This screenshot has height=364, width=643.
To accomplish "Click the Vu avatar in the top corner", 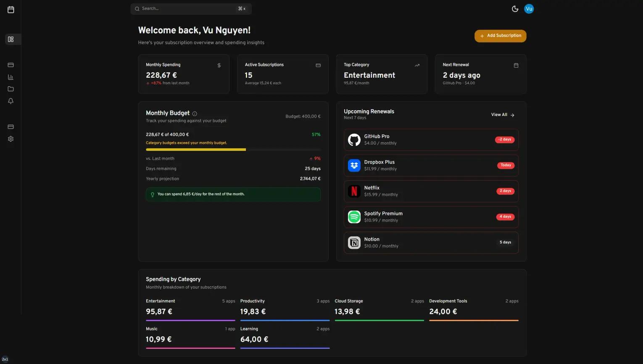I will pyautogui.click(x=529, y=8).
